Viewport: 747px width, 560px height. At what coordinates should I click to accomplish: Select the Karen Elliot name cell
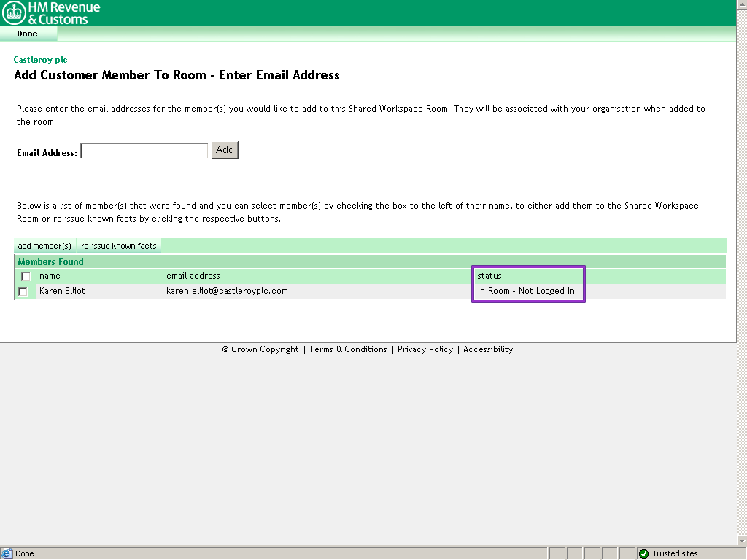[x=62, y=291]
